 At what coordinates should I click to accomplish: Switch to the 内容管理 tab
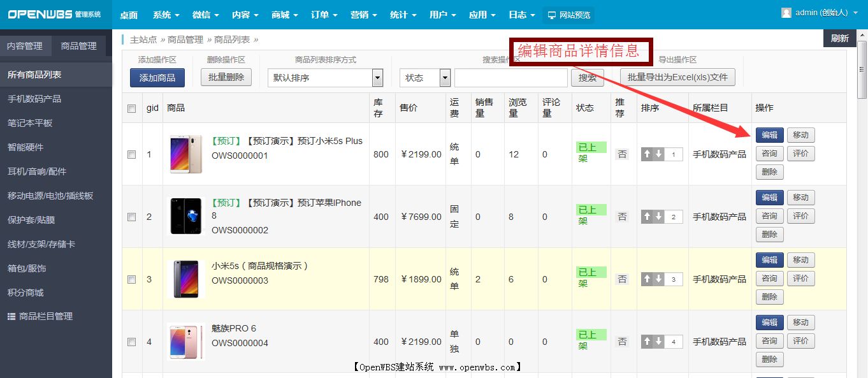pyautogui.click(x=26, y=45)
